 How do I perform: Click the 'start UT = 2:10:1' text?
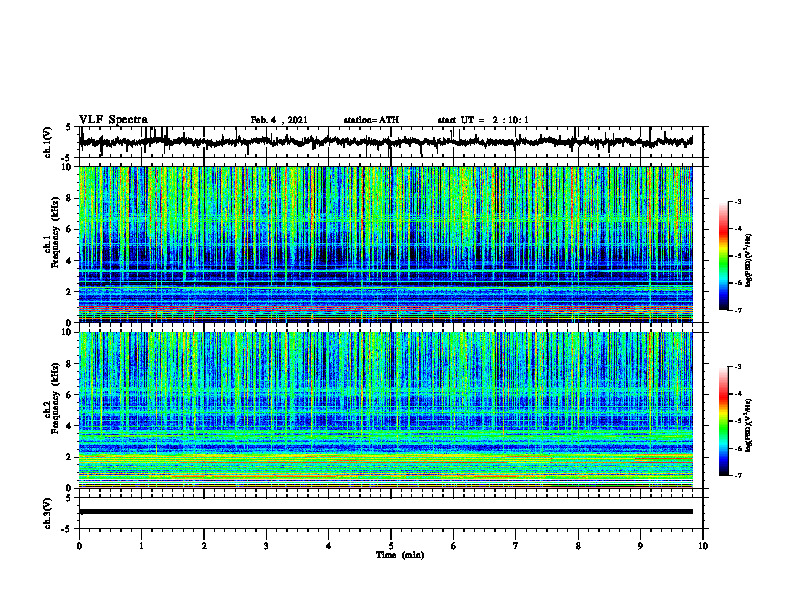click(x=483, y=120)
